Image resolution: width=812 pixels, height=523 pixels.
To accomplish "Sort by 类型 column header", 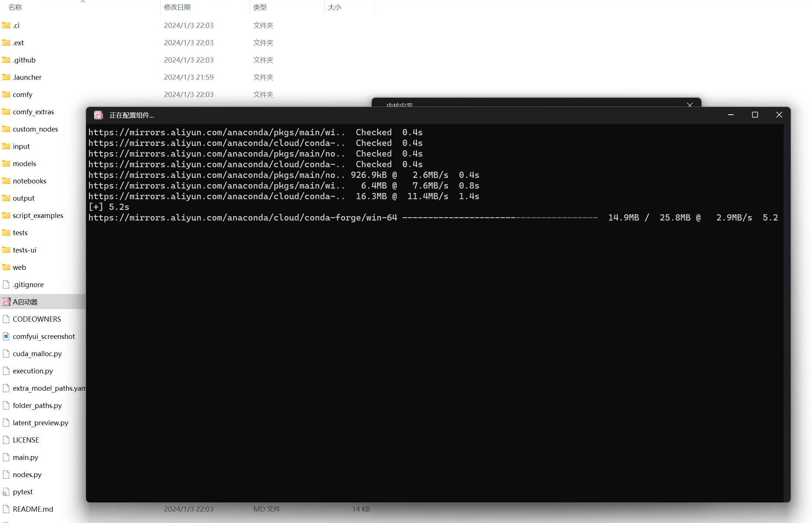I will (260, 7).
